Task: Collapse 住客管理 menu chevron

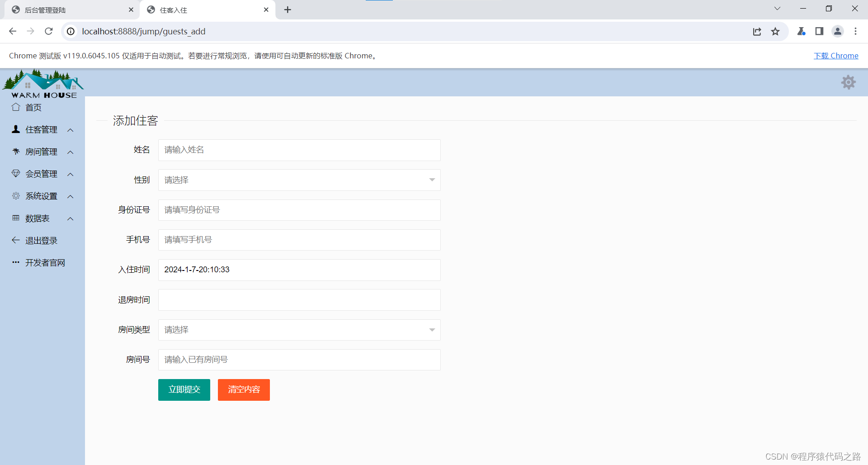Action: (71, 130)
